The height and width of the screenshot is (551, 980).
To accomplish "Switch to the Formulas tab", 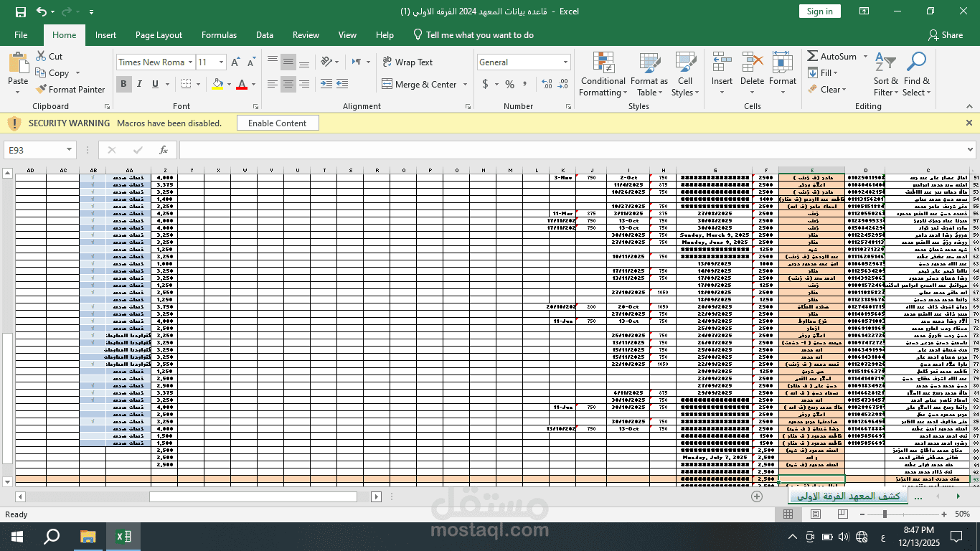I will pyautogui.click(x=219, y=34).
